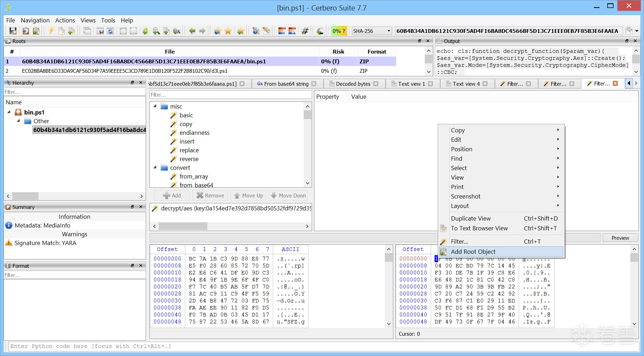Click the 0% risk indicator in the toolbar

pos(339,31)
